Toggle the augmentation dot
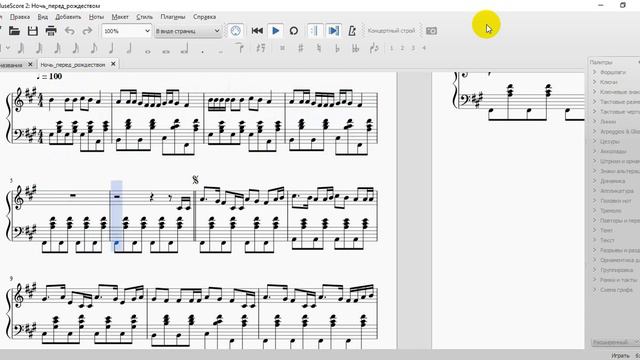Screen dimensions: 640x360 tap(203, 51)
